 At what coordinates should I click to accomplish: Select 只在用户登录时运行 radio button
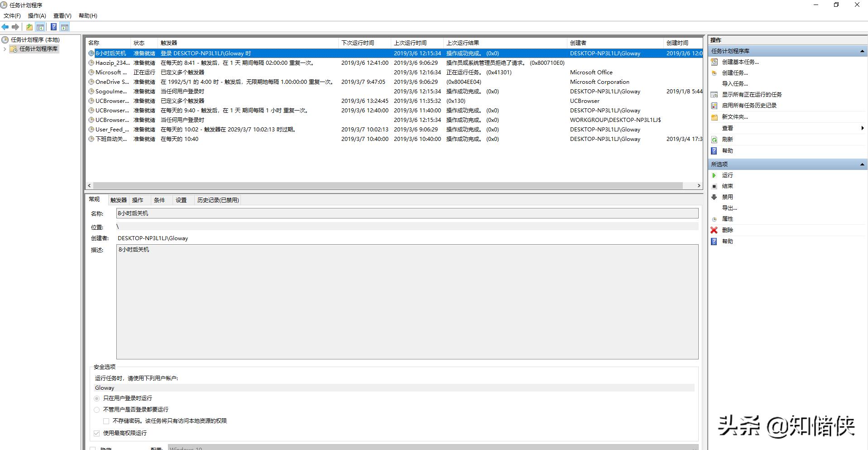click(x=97, y=398)
